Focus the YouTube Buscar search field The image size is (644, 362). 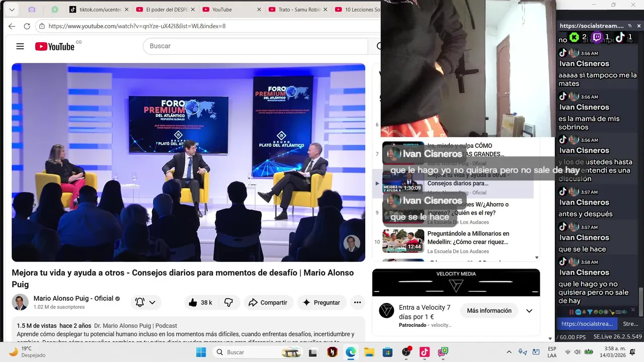pyautogui.click(x=256, y=46)
